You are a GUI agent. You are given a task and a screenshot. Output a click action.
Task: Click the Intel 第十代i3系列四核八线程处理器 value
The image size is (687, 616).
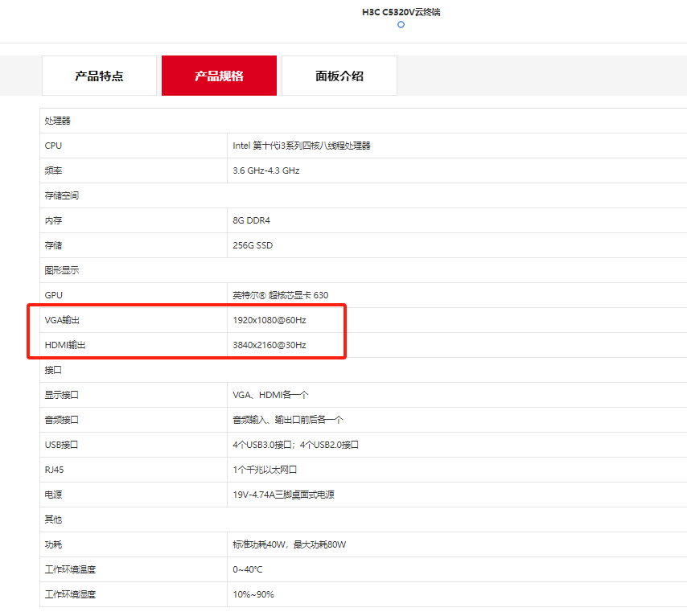tap(302, 146)
